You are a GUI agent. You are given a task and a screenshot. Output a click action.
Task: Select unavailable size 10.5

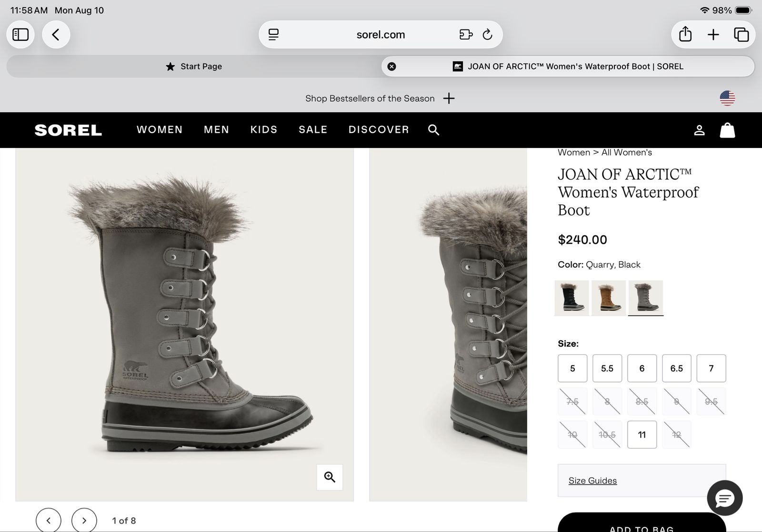[607, 434]
